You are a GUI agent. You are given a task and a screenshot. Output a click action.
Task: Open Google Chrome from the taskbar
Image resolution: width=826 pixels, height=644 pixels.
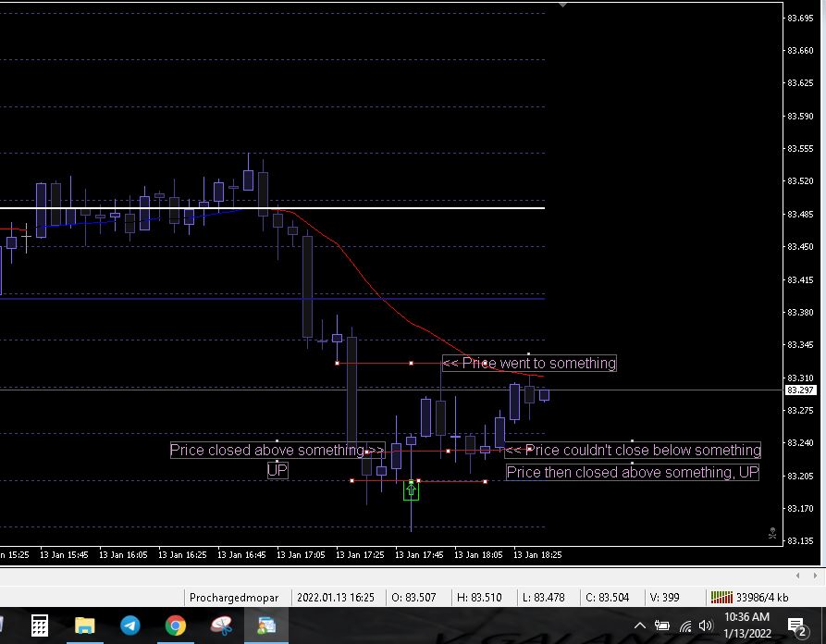coord(176,625)
